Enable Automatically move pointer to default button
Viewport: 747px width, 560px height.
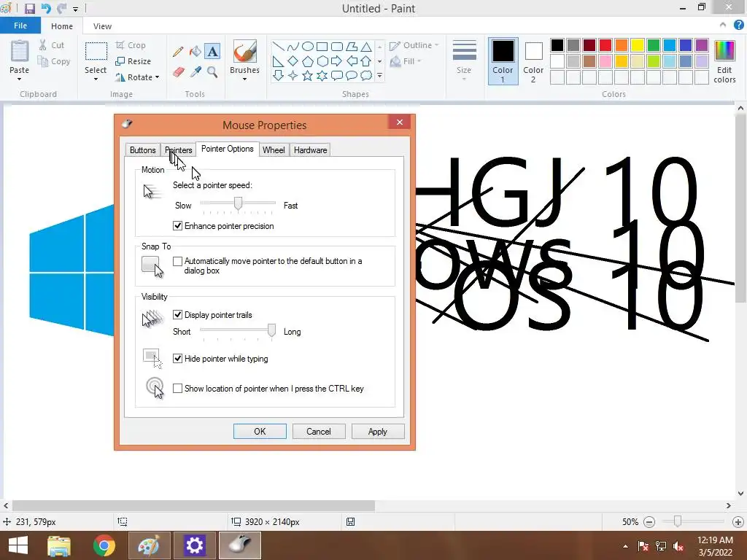(178, 261)
